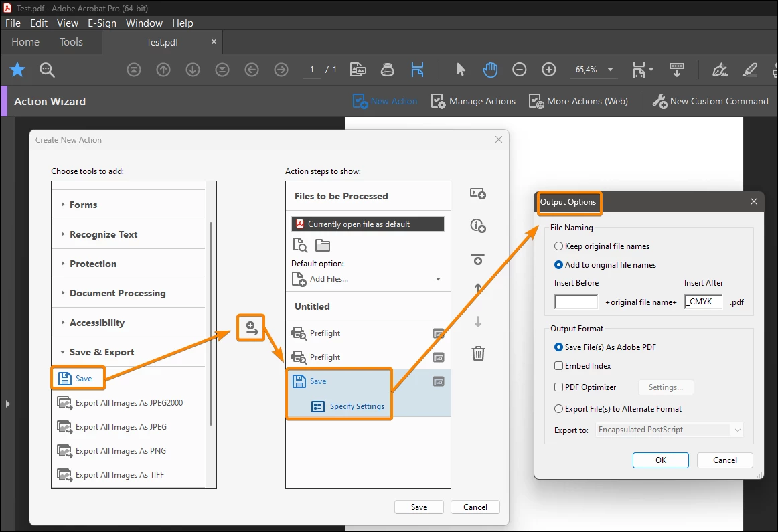Switch to the Home tab
Screen dimensions: 778x532
click(25, 42)
